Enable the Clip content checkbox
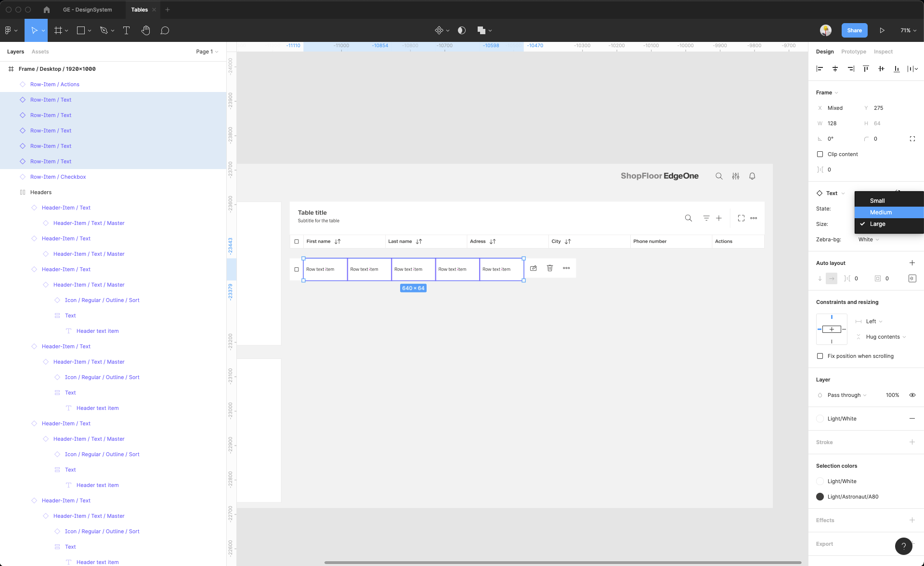 pos(820,154)
